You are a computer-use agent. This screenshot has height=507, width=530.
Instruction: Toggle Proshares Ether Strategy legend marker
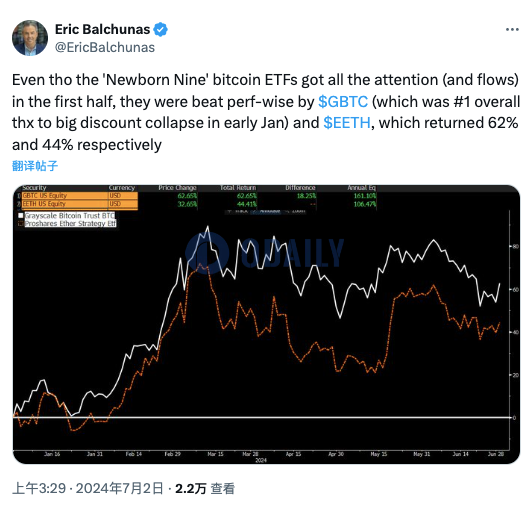point(21,223)
